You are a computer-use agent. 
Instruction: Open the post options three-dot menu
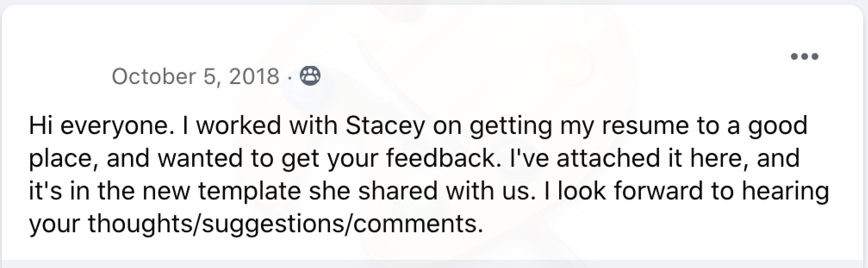click(804, 69)
